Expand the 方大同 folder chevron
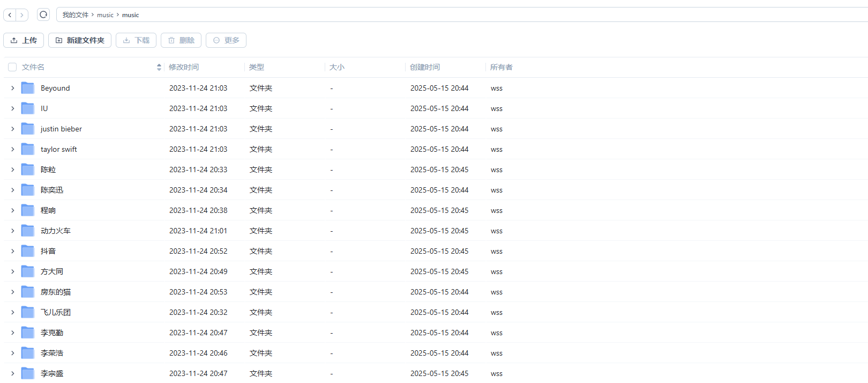The height and width of the screenshot is (383, 868). coord(13,271)
